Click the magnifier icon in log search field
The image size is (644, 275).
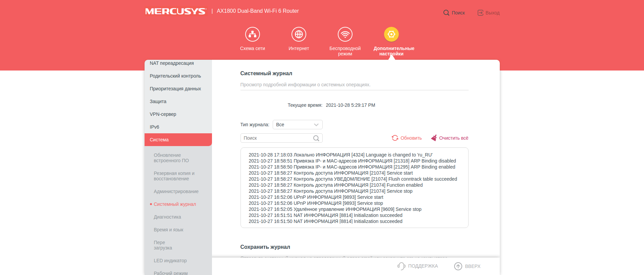click(316, 138)
